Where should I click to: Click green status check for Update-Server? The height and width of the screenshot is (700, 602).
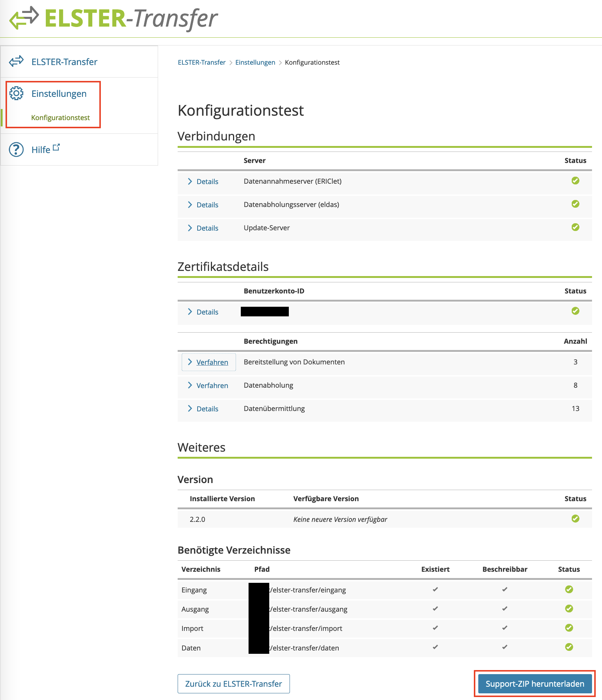pos(575,227)
